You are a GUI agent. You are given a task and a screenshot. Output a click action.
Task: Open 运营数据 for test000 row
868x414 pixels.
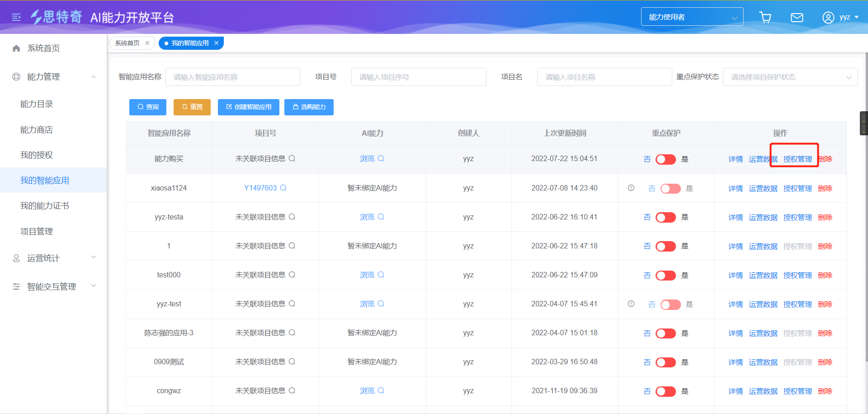pos(763,275)
